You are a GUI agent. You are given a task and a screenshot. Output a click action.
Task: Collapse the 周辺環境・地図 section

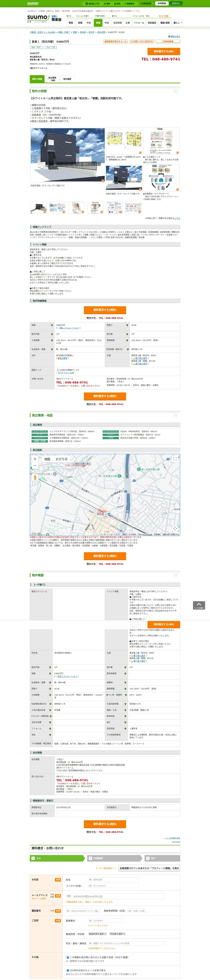(x=176, y=415)
